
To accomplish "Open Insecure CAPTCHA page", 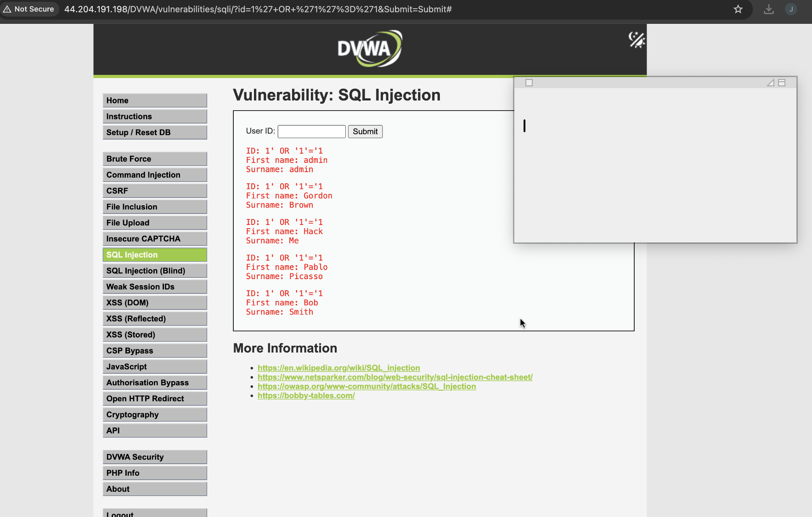I will tap(155, 239).
